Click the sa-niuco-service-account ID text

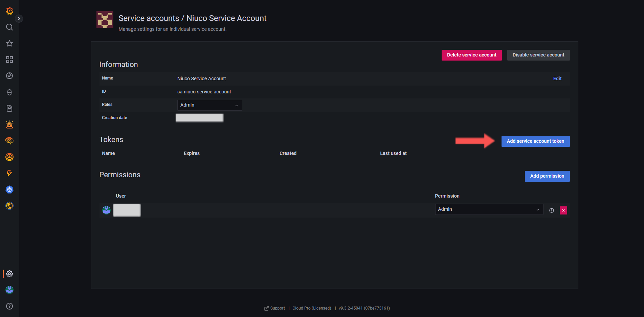[x=204, y=92]
